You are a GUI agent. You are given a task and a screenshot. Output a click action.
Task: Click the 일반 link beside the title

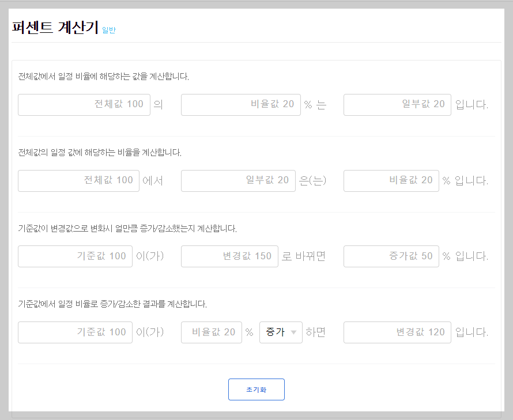(x=108, y=29)
